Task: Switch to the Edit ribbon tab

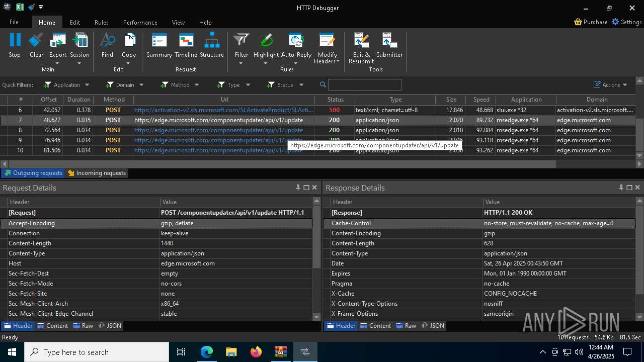Action: click(x=75, y=22)
